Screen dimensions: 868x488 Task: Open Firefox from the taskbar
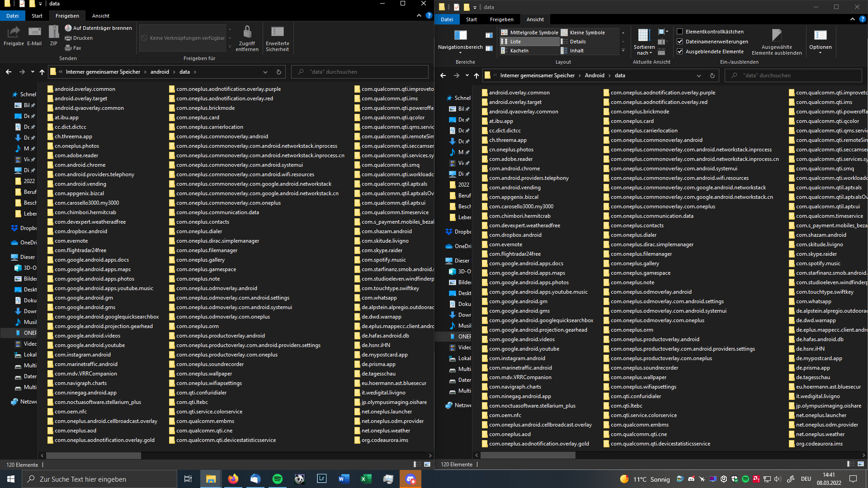pyautogui.click(x=233, y=479)
